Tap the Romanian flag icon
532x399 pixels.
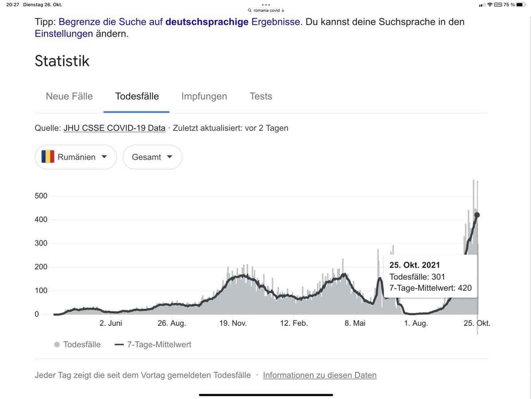click(x=48, y=157)
